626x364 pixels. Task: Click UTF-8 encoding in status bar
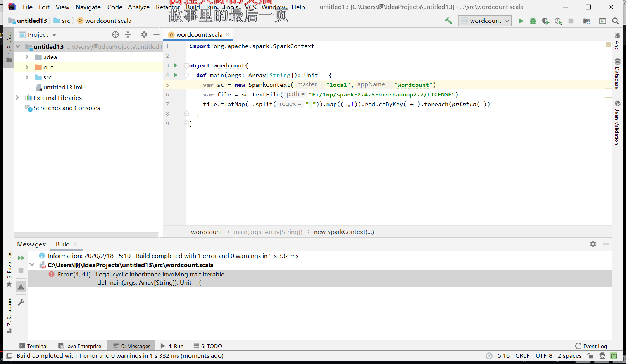(543, 355)
